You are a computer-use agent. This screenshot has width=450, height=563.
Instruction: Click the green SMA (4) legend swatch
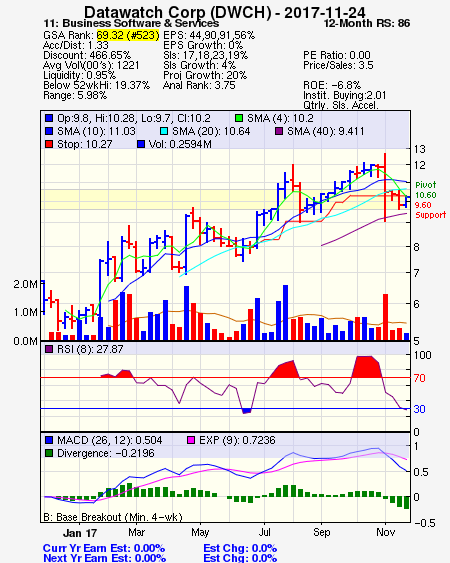(239, 118)
